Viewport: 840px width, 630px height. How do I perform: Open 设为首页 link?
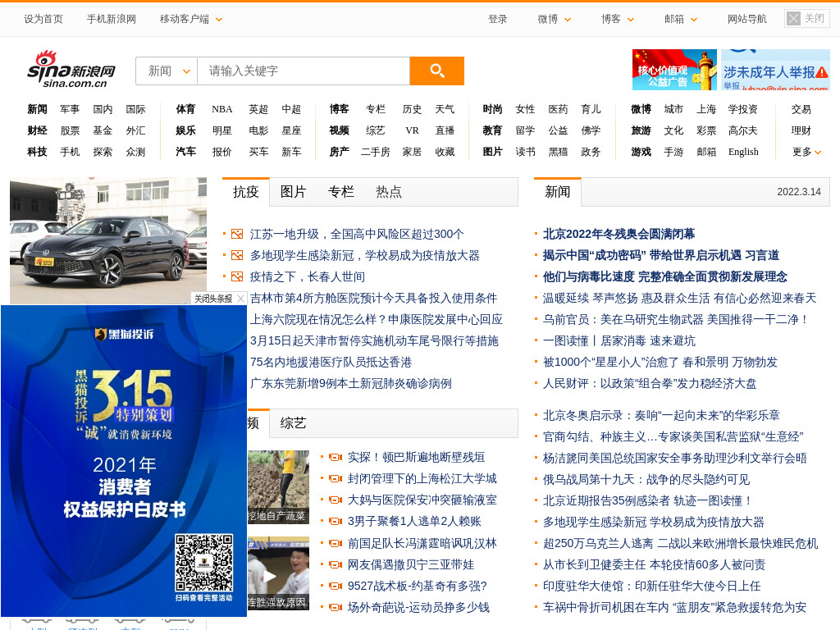click(43, 20)
